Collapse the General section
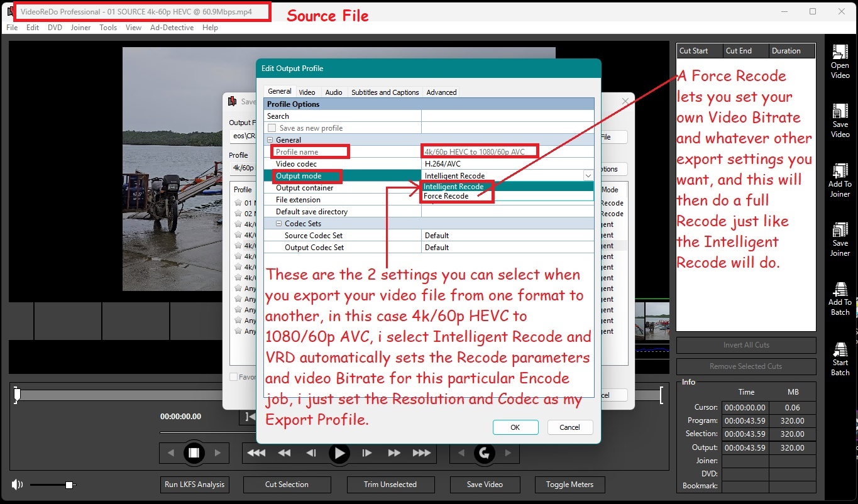The width and height of the screenshot is (858, 504). point(270,140)
